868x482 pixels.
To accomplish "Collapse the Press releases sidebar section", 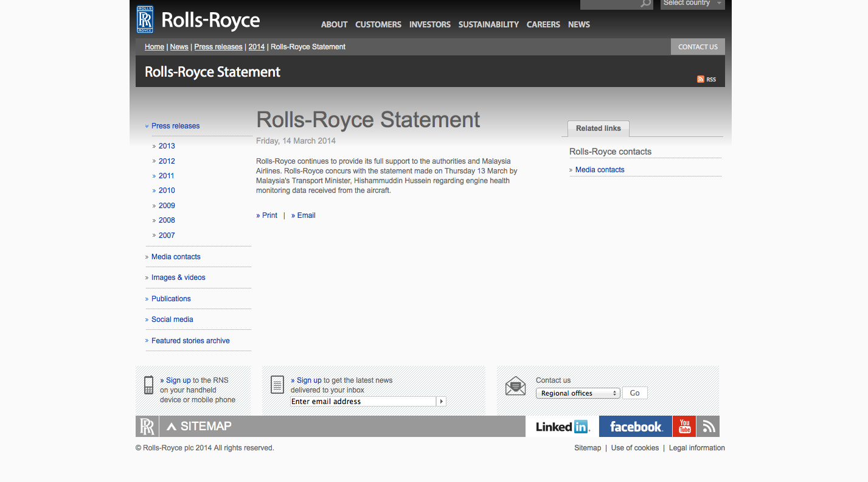I will [175, 126].
